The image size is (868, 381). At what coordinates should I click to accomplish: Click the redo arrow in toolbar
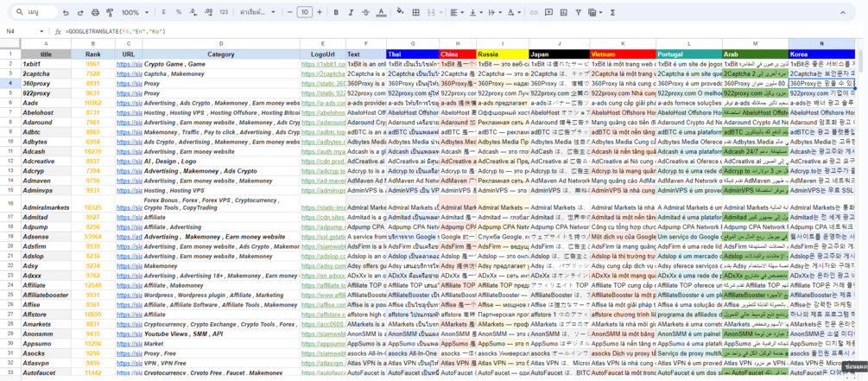81,12
